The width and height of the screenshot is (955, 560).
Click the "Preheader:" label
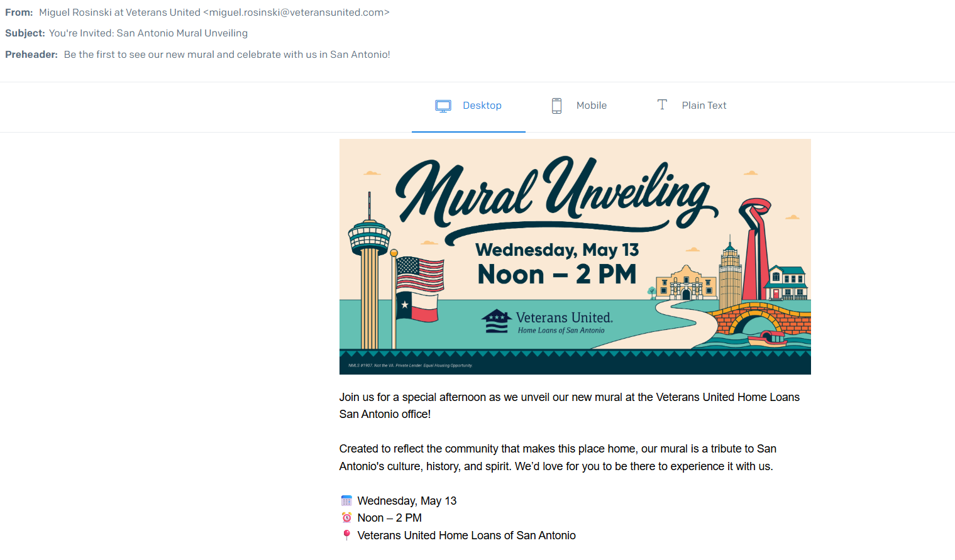coord(31,55)
